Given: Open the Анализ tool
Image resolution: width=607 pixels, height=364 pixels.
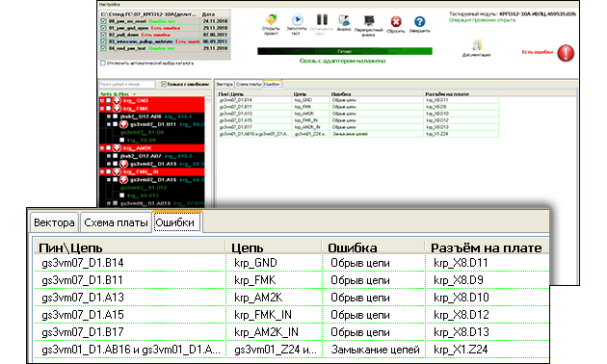Looking at the screenshot, I should click(344, 20).
